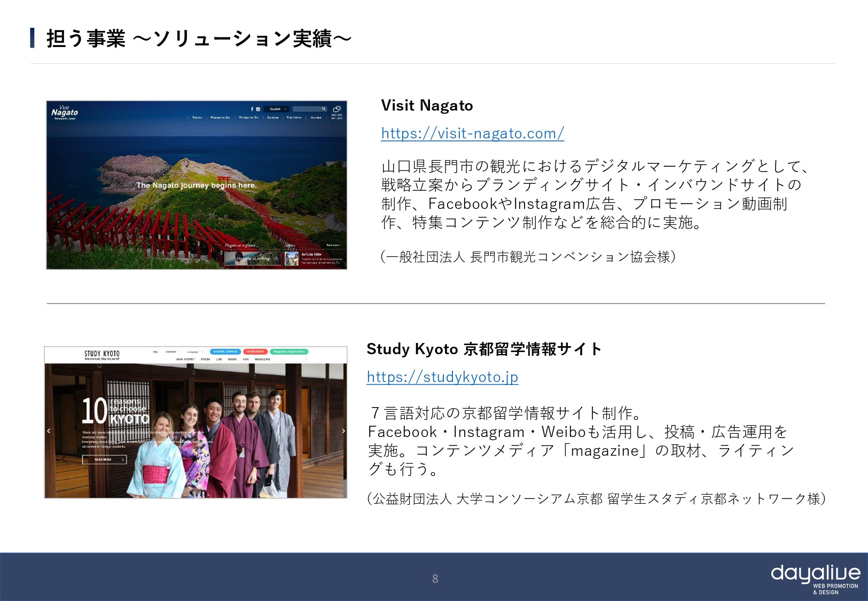
Task: Select MAGAZINE in Study Kyoto navigation
Action: pyautogui.click(x=262, y=360)
